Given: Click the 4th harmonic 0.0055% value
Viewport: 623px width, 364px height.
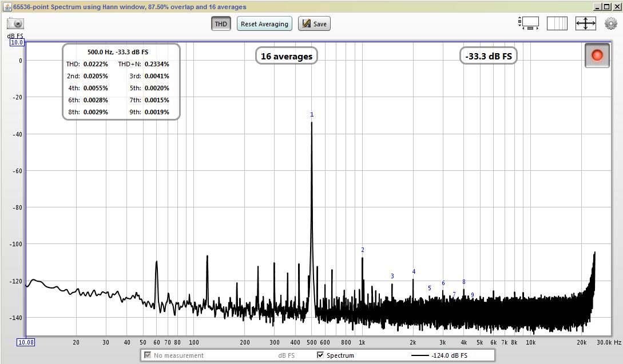Looking at the screenshot, I should click(x=96, y=88).
